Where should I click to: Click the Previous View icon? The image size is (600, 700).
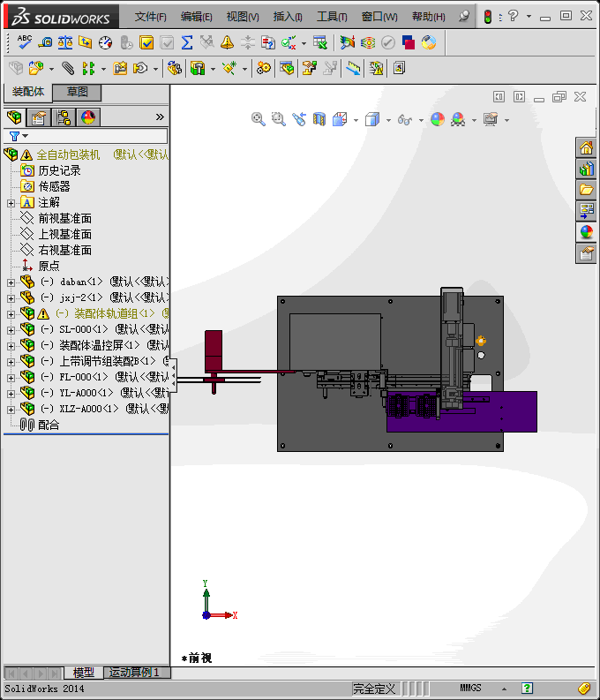pos(299,119)
